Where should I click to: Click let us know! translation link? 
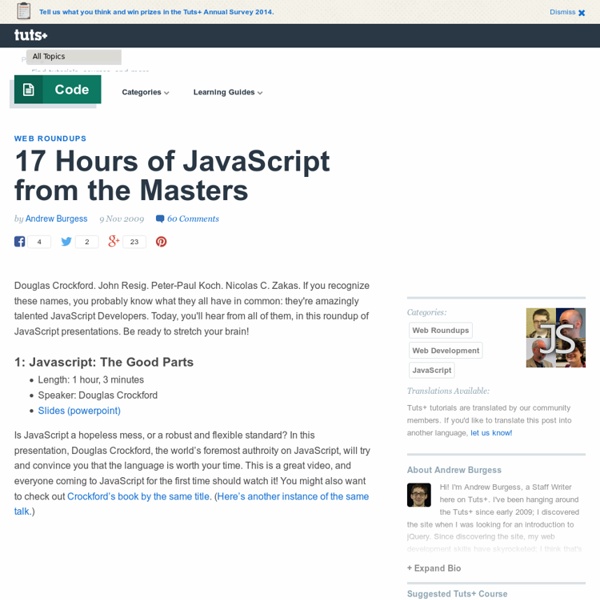pyautogui.click(x=491, y=433)
